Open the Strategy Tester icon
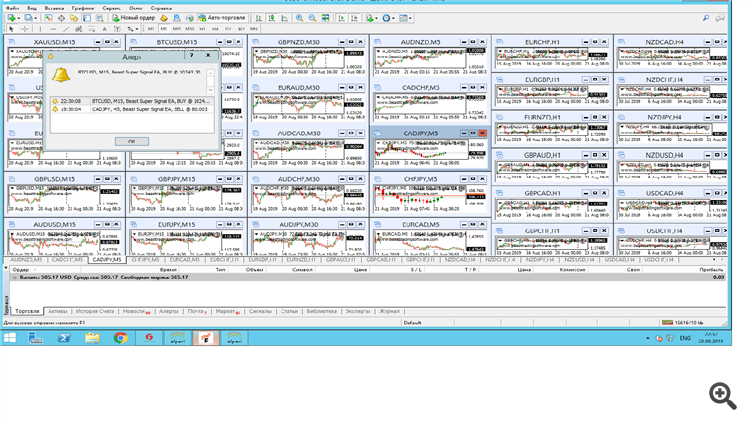This screenshot has height=422, width=750. [99, 18]
